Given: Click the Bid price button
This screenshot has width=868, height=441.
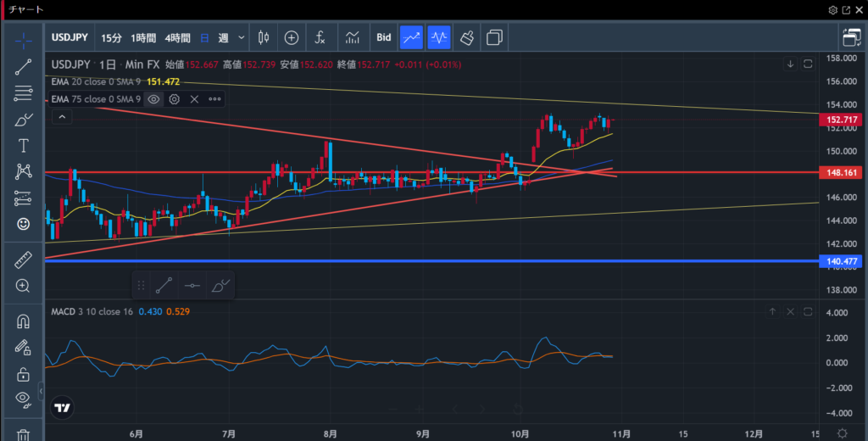Looking at the screenshot, I should click(384, 37).
